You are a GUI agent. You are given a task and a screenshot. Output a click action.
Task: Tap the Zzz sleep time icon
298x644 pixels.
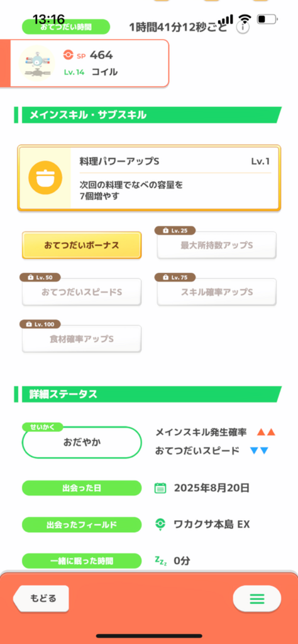pos(160,560)
